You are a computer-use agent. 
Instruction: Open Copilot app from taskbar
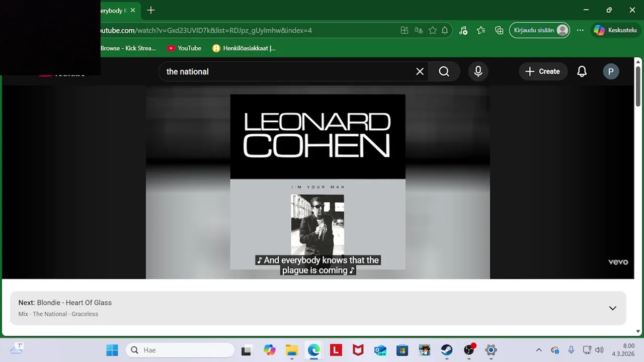(270, 350)
